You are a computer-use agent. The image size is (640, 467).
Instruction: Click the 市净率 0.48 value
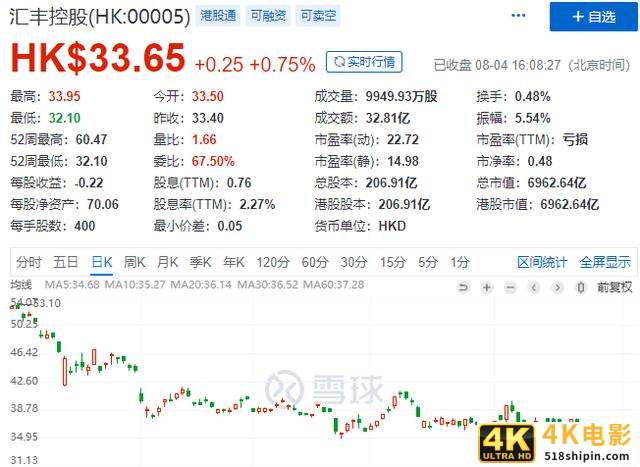pos(540,161)
